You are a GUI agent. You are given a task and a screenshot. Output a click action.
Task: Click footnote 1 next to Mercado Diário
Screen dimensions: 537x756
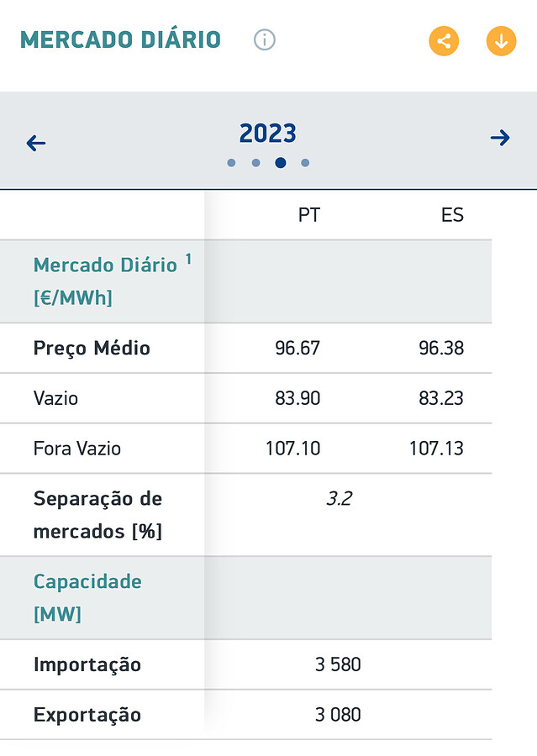tap(188, 260)
